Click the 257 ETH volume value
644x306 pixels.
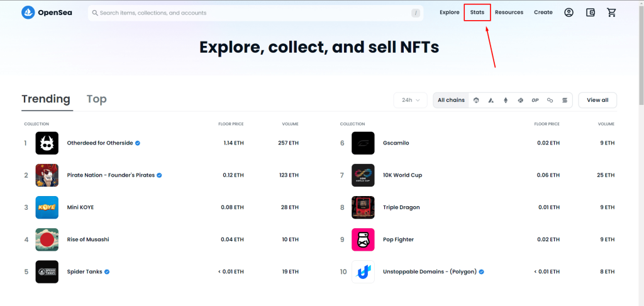click(x=288, y=143)
